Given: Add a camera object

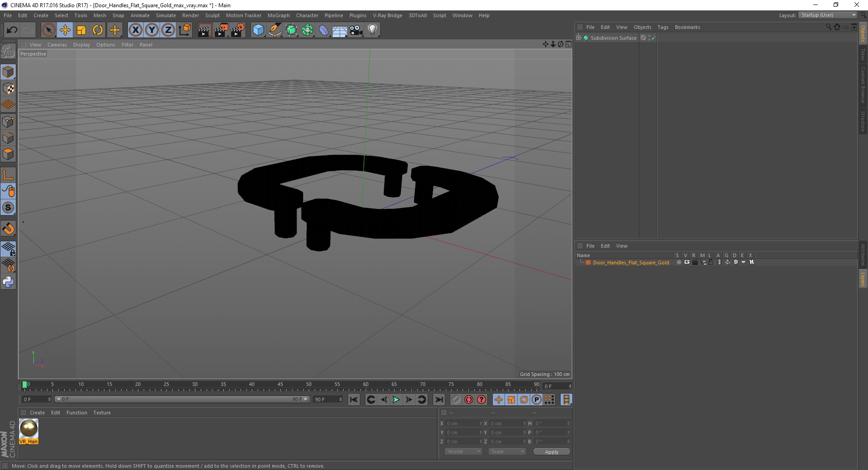Looking at the screenshot, I should pyautogui.click(x=356, y=30).
